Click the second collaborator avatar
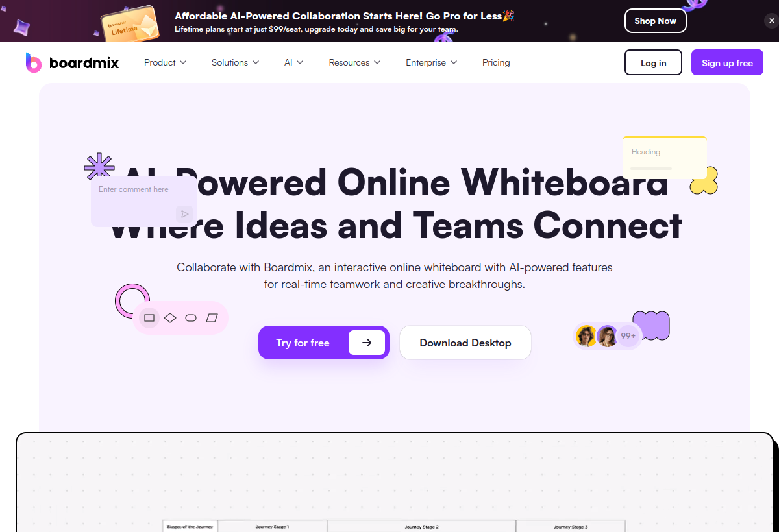 607,336
